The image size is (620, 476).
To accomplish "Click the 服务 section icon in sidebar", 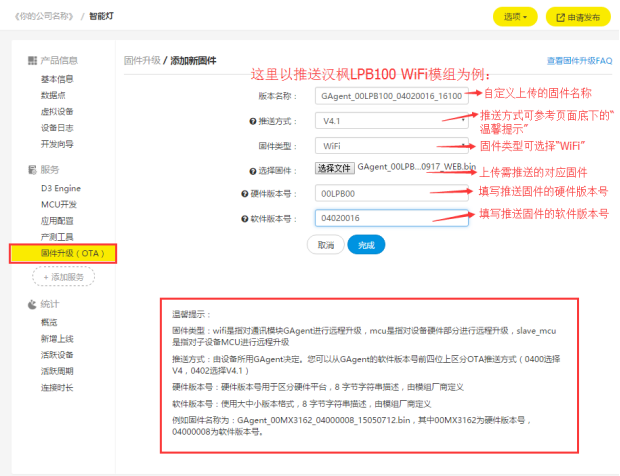I will click(x=31, y=169).
